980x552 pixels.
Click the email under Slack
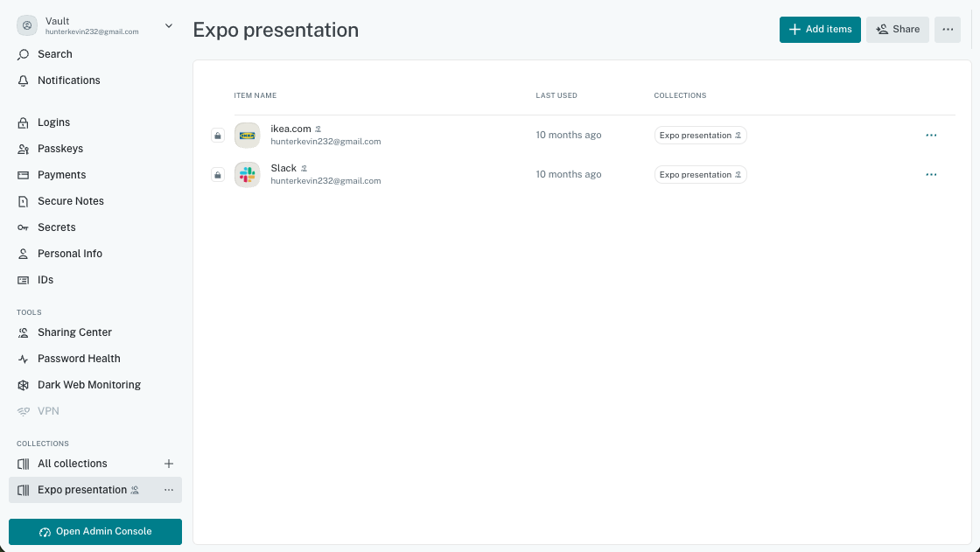point(325,181)
